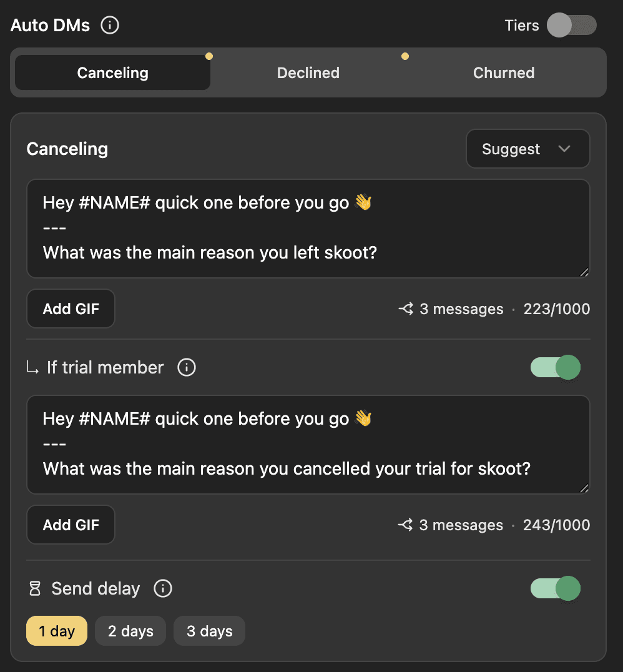Click the info icon next to Auto DMs

click(x=110, y=25)
